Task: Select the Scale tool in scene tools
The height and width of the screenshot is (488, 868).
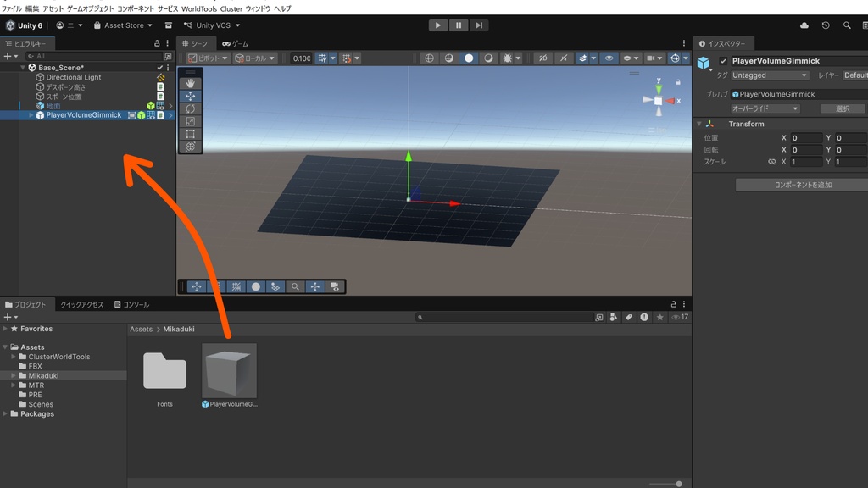Action: 191,122
